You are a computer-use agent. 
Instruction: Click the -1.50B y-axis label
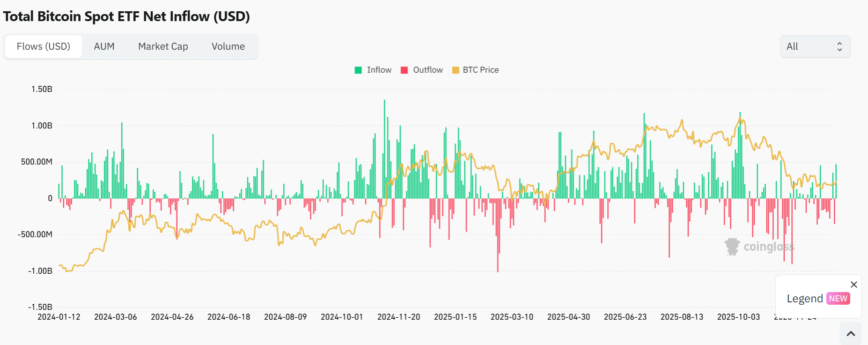click(x=40, y=307)
